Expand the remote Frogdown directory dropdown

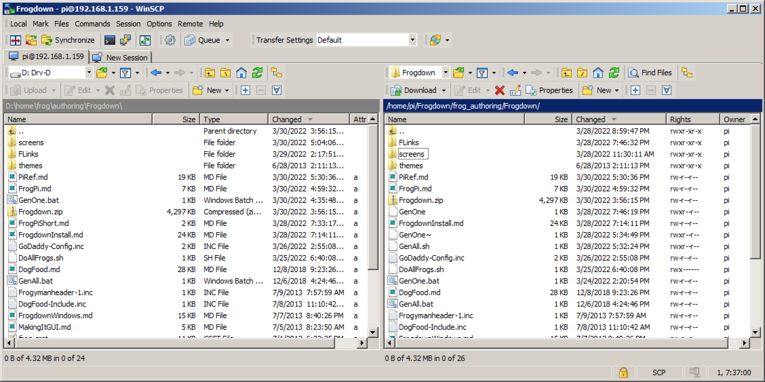[445, 73]
